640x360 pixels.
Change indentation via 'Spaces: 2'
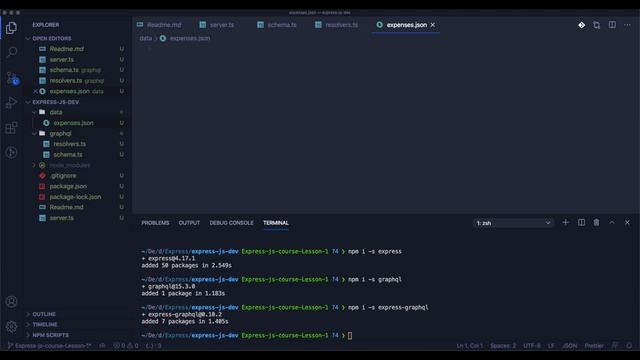[502, 345]
